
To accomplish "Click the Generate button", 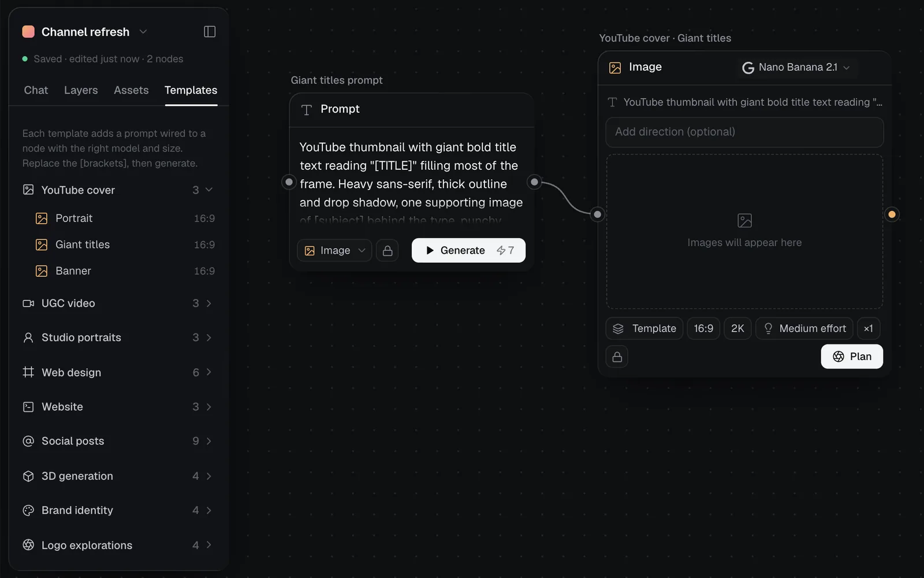I will tap(468, 250).
